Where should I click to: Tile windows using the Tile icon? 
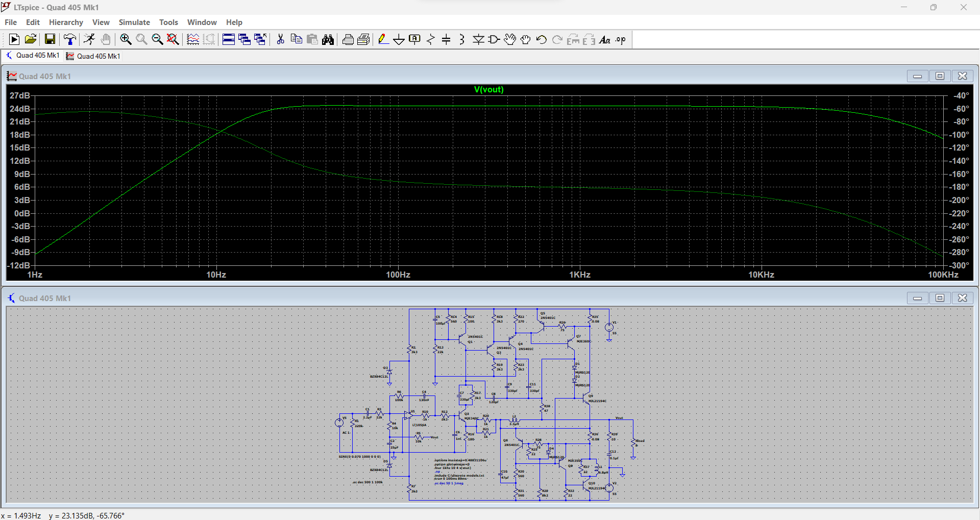tap(229, 39)
